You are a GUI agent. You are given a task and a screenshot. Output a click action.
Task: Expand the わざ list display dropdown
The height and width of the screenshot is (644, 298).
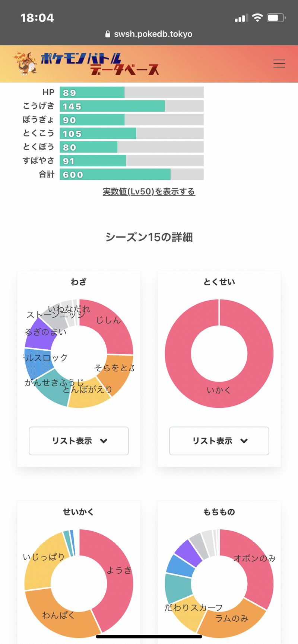pyautogui.click(x=79, y=441)
